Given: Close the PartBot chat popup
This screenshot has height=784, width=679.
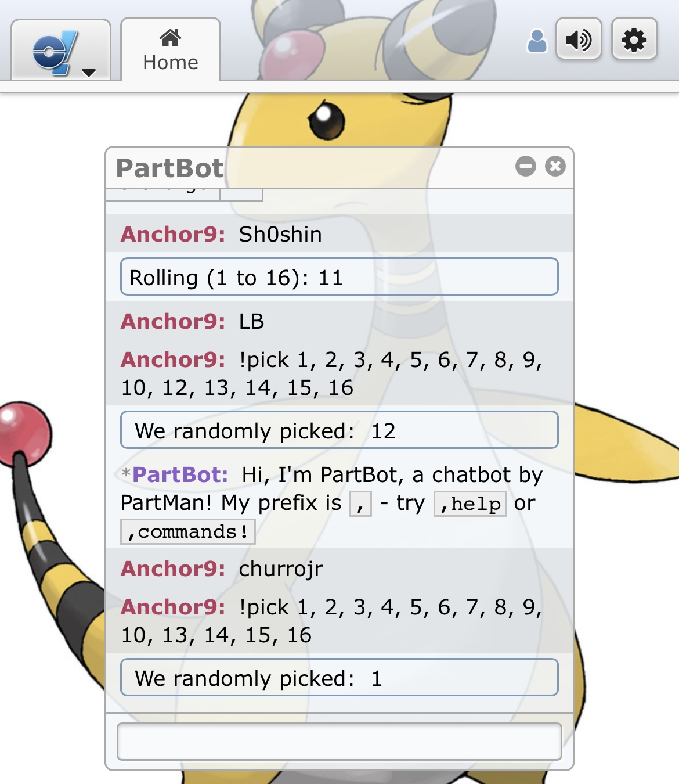Looking at the screenshot, I should click(x=555, y=166).
